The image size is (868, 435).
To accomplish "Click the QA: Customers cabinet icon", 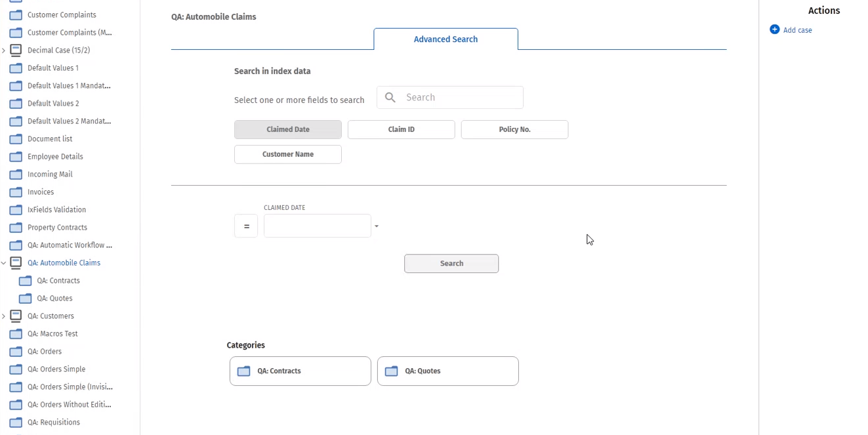I will [x=16, y=316].
